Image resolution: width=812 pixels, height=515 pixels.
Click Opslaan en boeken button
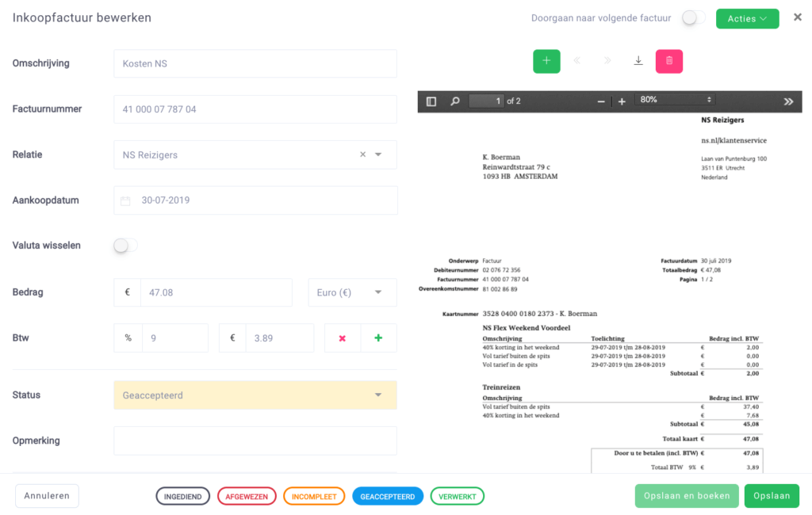click(x=687, y=496)
